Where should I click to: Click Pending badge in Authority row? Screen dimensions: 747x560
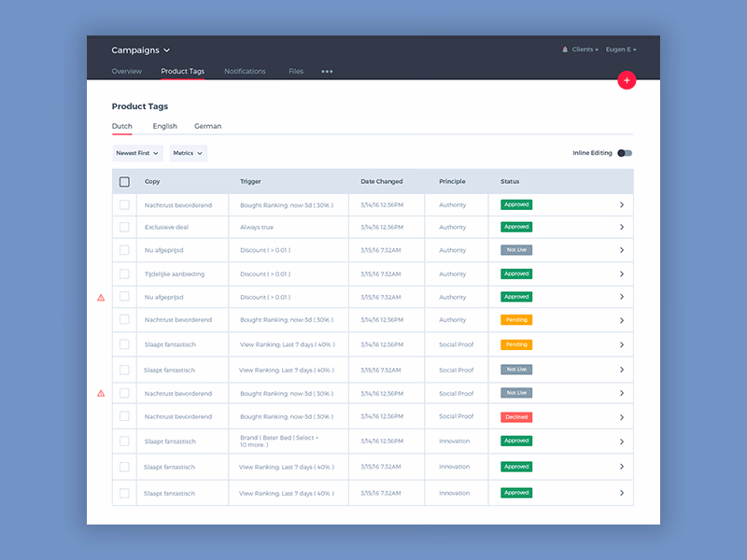tap(516, 320)
